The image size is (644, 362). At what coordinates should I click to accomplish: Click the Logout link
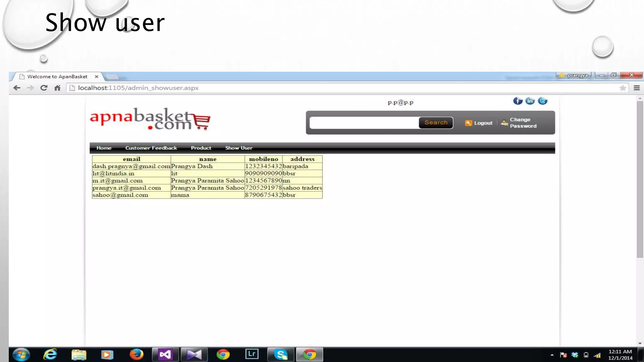pos(479,123)
